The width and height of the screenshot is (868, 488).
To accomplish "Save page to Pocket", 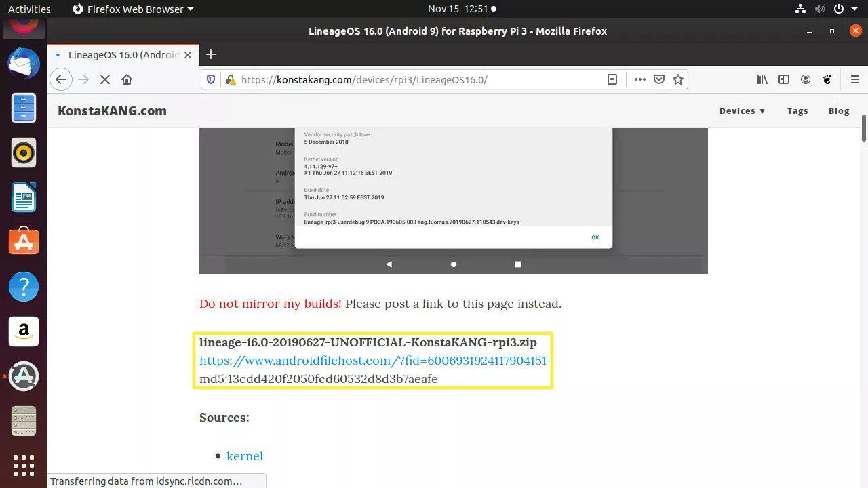I will pyautogui.click(x=658, y=79).
